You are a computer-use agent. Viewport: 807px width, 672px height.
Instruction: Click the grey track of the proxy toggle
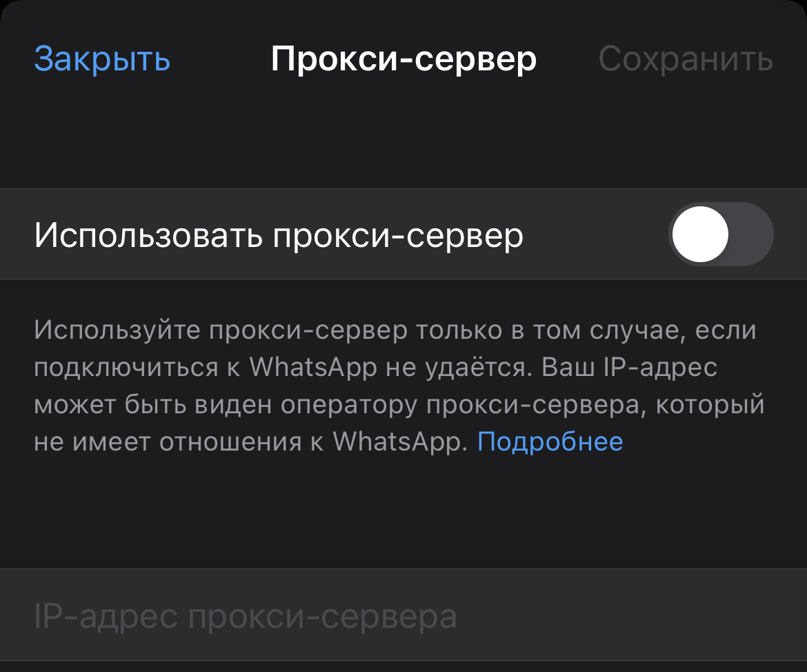coord(753,235)
